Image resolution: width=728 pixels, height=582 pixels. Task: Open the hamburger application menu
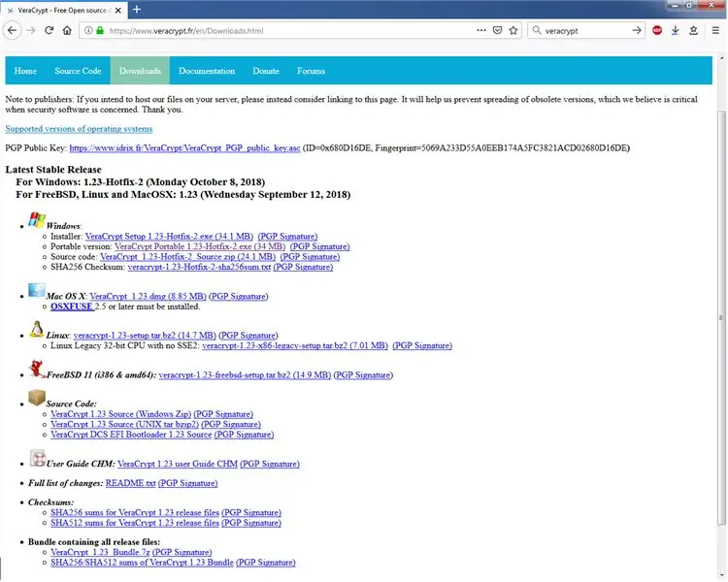(715, 31)
